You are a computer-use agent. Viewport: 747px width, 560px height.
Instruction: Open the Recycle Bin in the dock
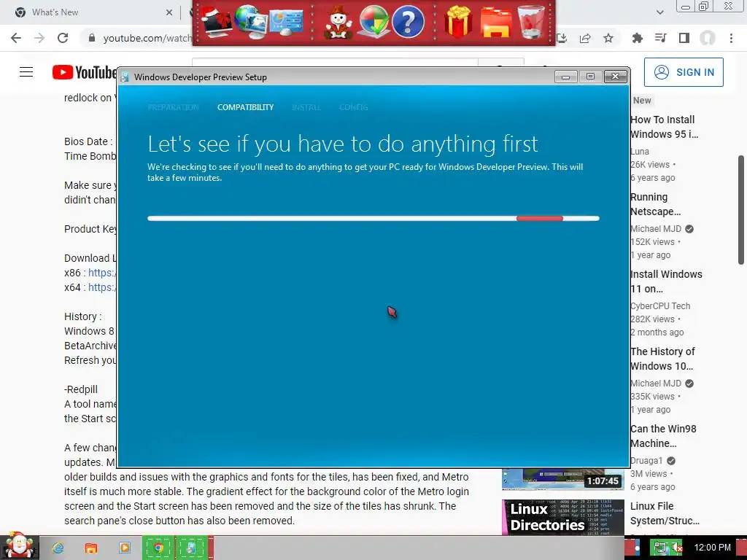pos(531,22)
